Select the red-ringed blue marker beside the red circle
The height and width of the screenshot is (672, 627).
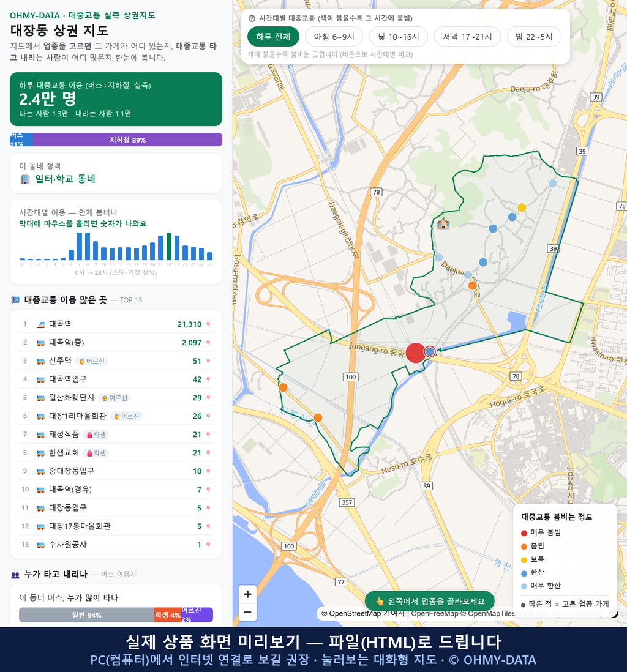430,351
